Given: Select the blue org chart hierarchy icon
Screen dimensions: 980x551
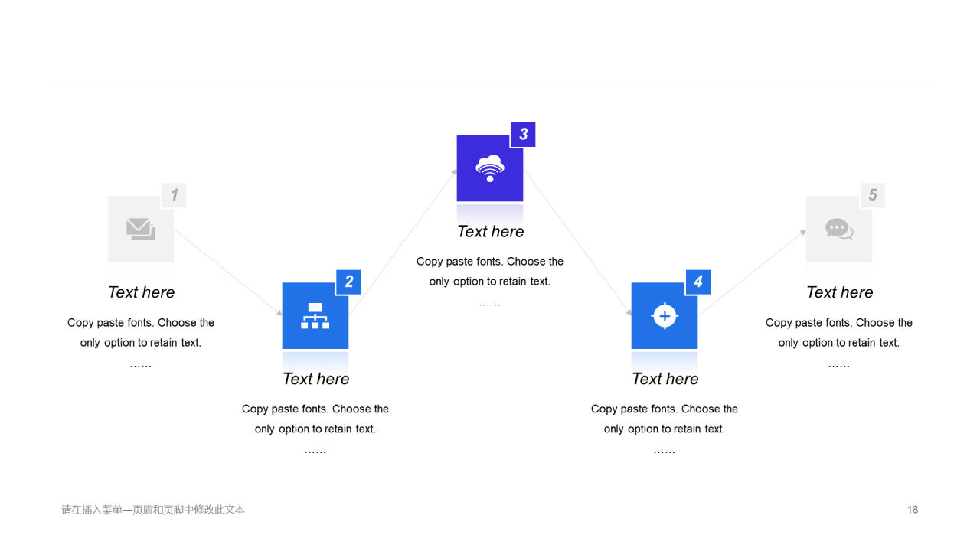Looking at the screenshot, I should pos(315,315).
